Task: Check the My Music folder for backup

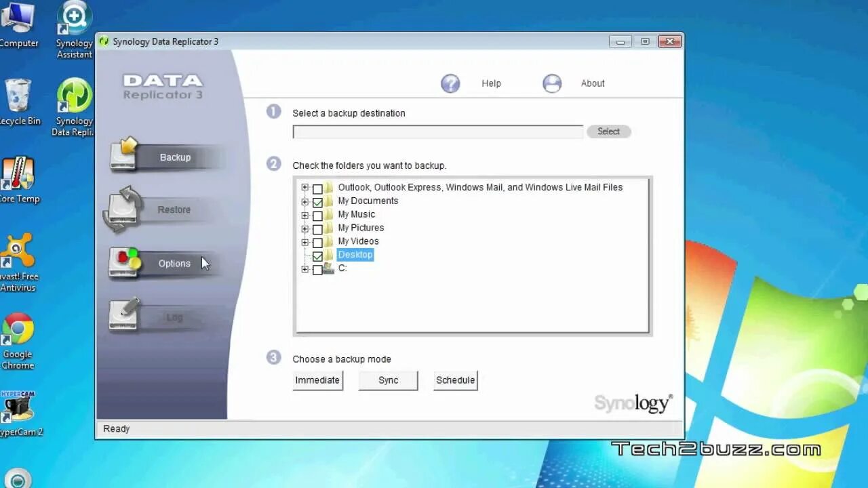Action: [x=317, y=214]
